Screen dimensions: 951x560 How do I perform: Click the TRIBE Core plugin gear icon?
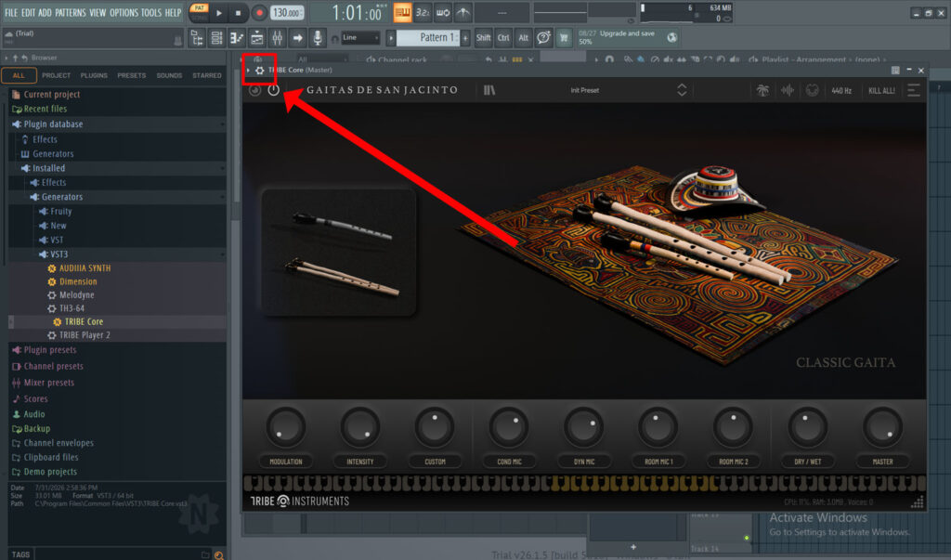point(260,71)
